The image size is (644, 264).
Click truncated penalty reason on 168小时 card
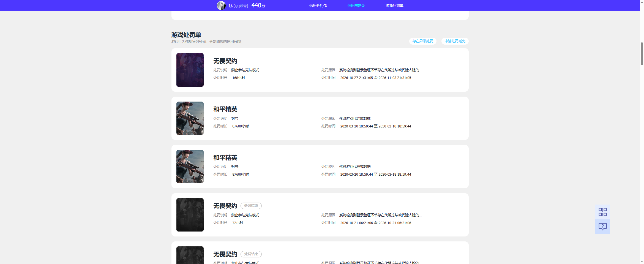tap(380, 70)
